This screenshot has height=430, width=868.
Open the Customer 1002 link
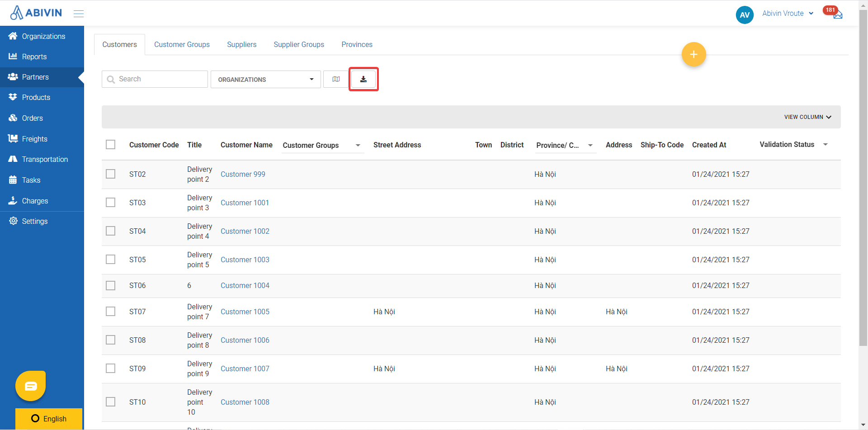[x=245, y=231]
